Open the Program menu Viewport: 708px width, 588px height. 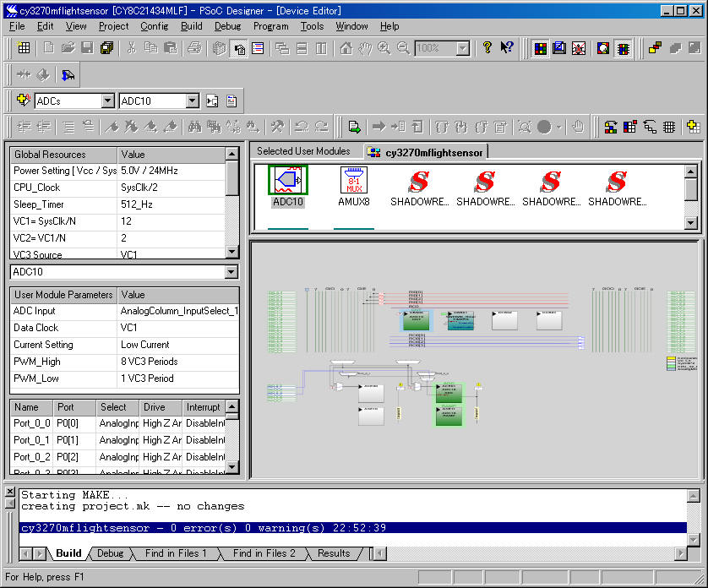click(271, 26)
